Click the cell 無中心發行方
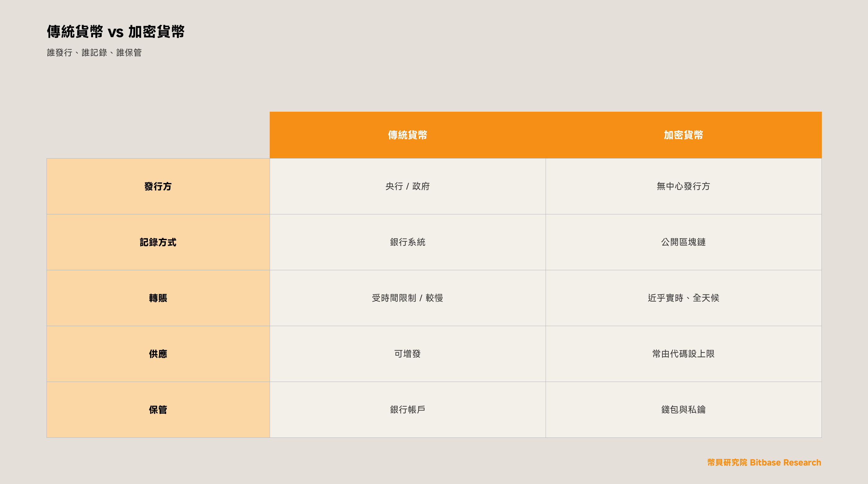The height and width of the screenshot is (484, 868). (x=683, y=186)
